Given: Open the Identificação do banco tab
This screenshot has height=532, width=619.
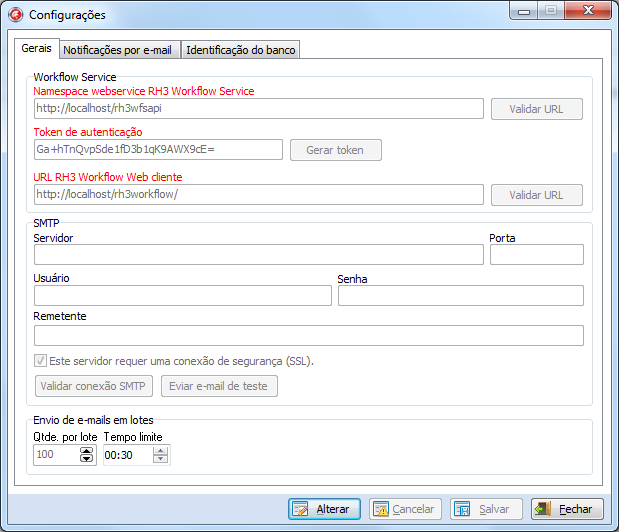Looking at the screenshot, I should pyautogui.click(x=241, y=50).
